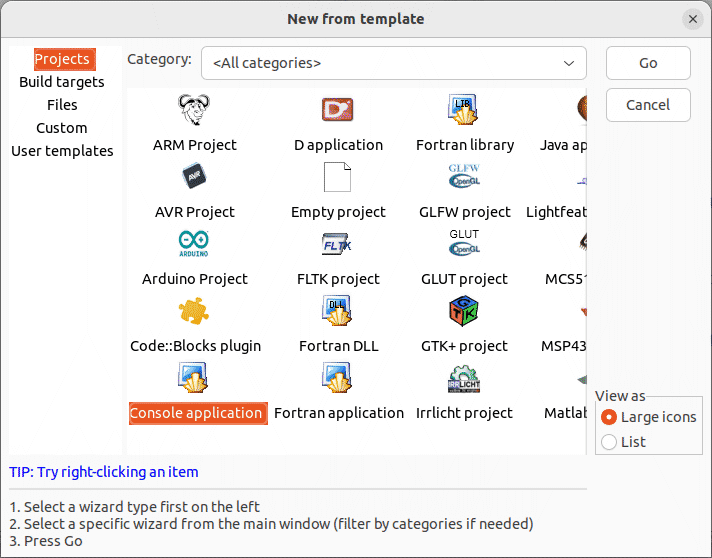
Task: Select User templates in left list
Action: pos(62,151)
